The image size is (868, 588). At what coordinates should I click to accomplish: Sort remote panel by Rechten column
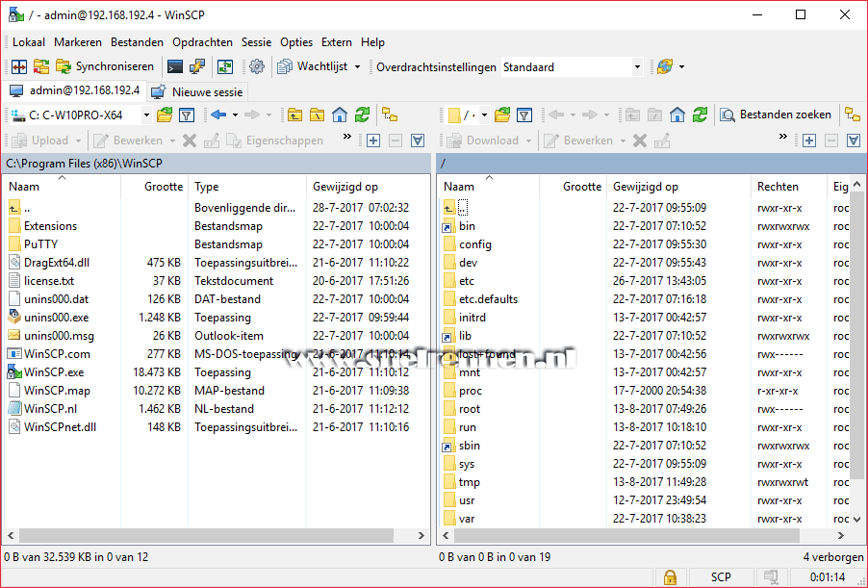click(x=788, y=187)
